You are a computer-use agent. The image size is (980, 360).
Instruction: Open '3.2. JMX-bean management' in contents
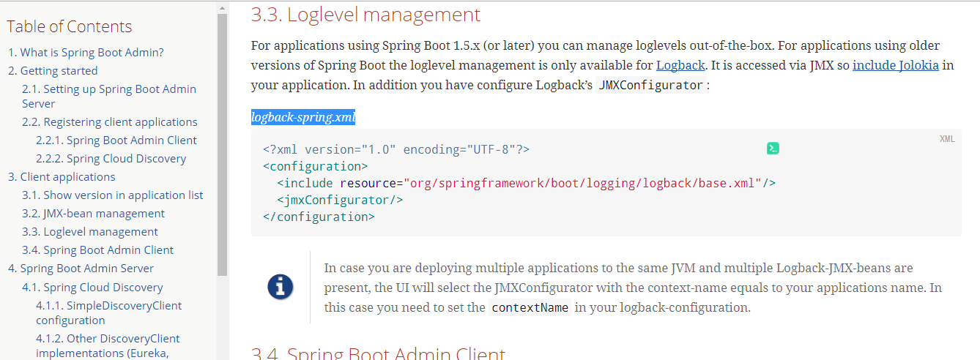pos(94,214)
